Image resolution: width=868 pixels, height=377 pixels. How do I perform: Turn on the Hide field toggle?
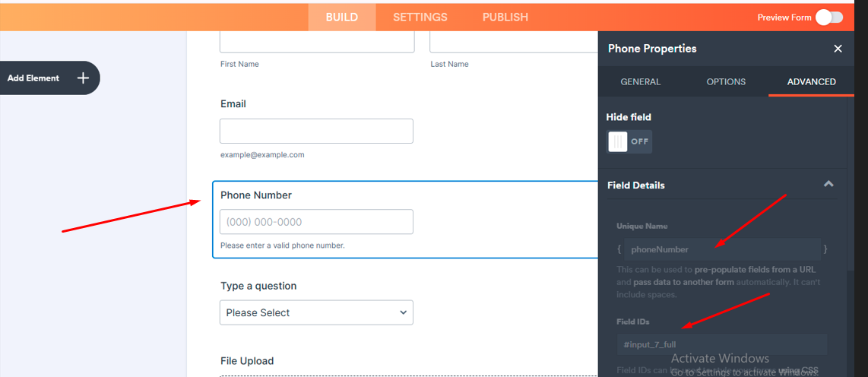pos(629,141)
